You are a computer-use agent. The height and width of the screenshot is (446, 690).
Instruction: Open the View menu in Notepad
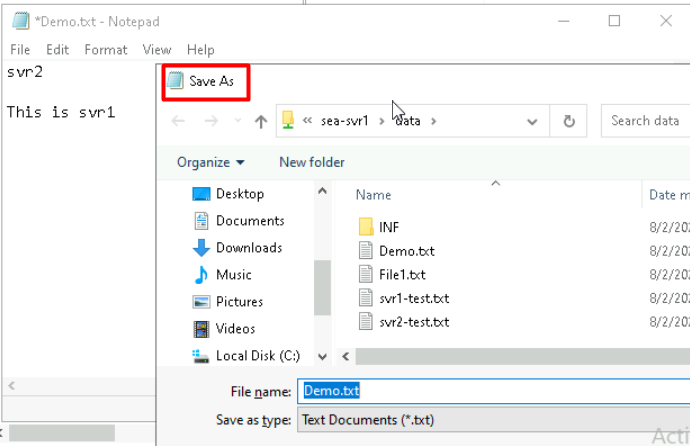(157, 50)
